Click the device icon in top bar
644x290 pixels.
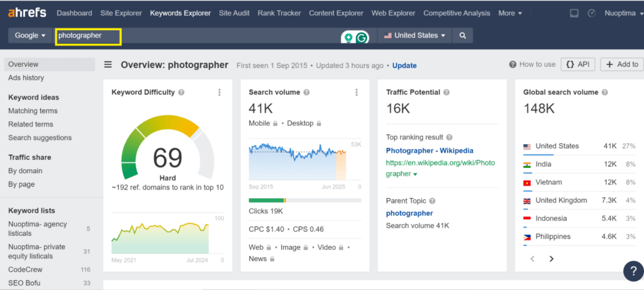[x=574, y=13]
